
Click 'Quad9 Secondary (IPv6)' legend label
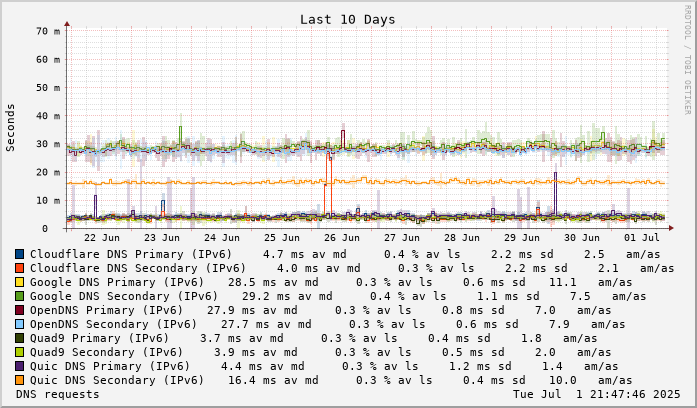click(x=107, y=352)
